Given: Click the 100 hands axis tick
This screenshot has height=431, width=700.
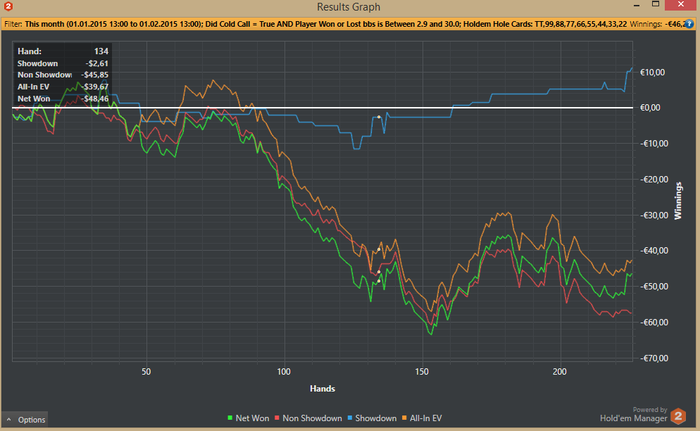Looking at the screenshot, I should pyautogui.click(x=283, y=372).
